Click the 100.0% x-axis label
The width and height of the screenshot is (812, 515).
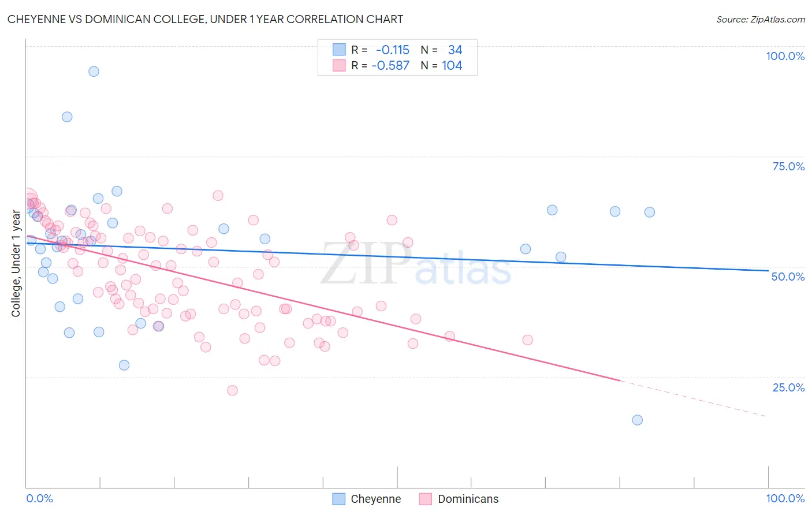tap(785, 498)
